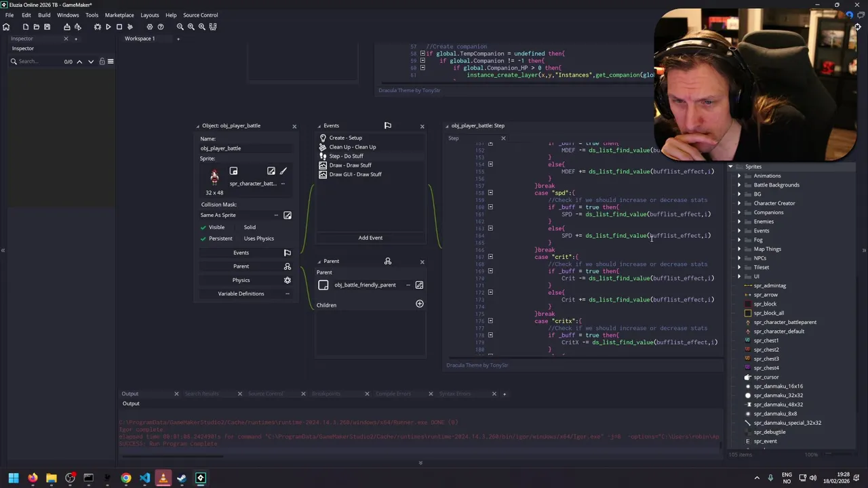Expand the Battle Backgrounds folder
Image resolution: width=868 pixels, height=488 pixels.
(739, 185)
